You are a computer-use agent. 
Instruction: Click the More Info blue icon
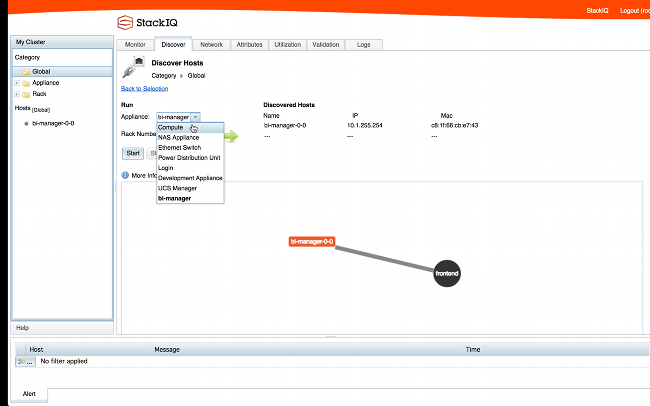(x=125, y=175)
